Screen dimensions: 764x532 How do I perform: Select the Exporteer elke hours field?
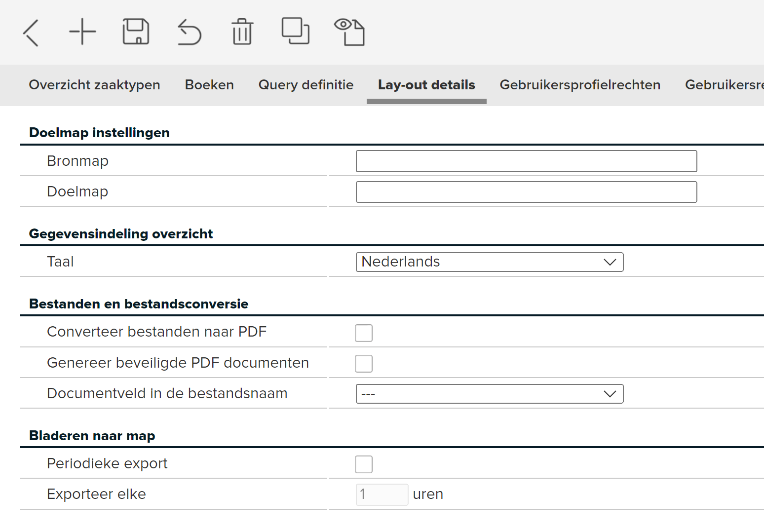[x=382, y=494]
